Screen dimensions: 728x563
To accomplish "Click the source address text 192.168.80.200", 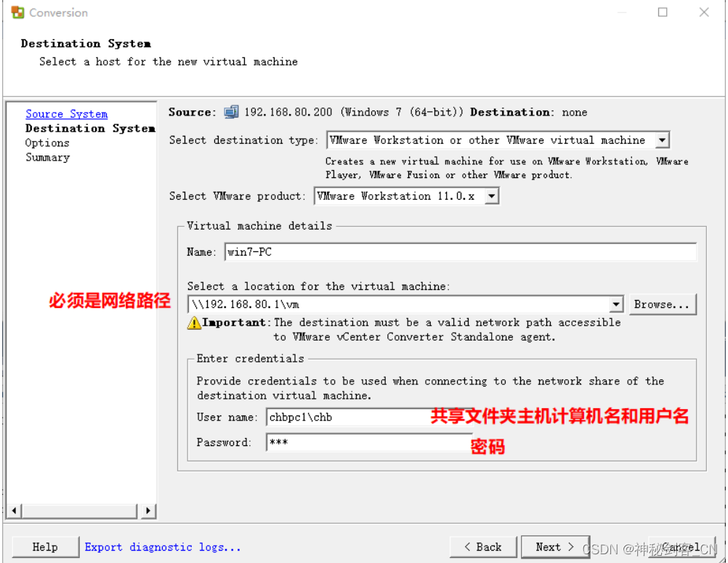I will pos(288,112).
